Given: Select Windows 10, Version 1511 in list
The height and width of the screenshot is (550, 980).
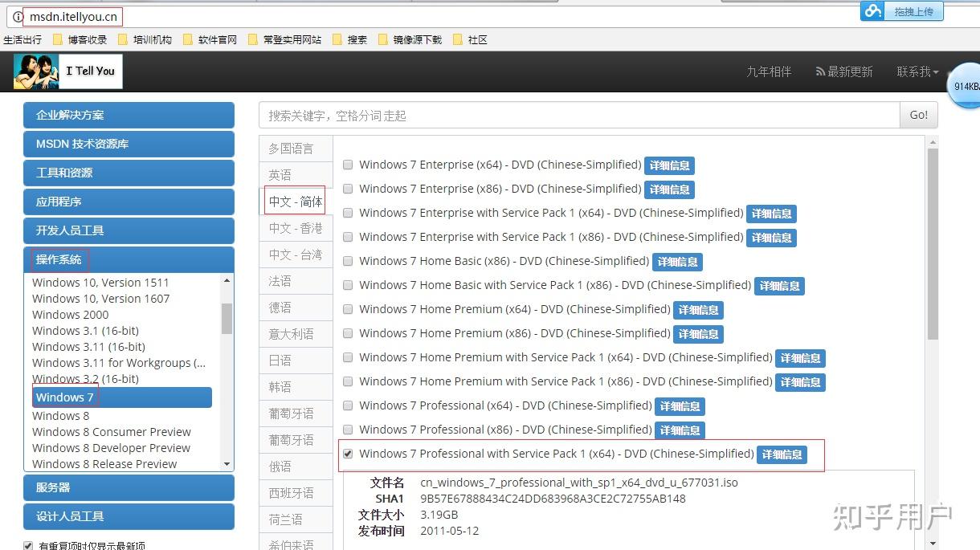Looking at the screenshot, I should (100, 283).
